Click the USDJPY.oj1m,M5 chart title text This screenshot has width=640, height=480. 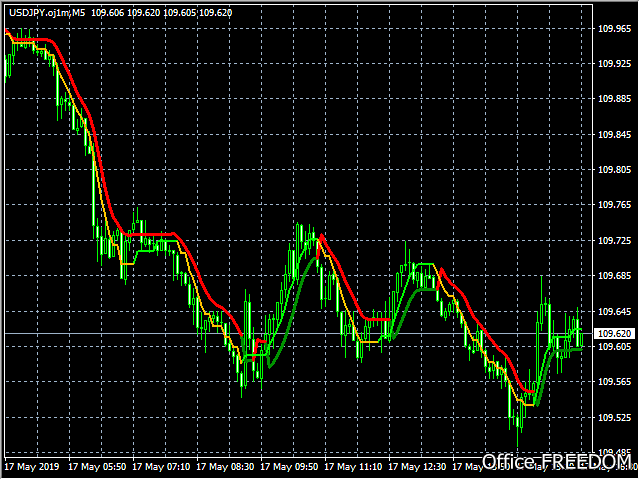[x=47, y=13]
